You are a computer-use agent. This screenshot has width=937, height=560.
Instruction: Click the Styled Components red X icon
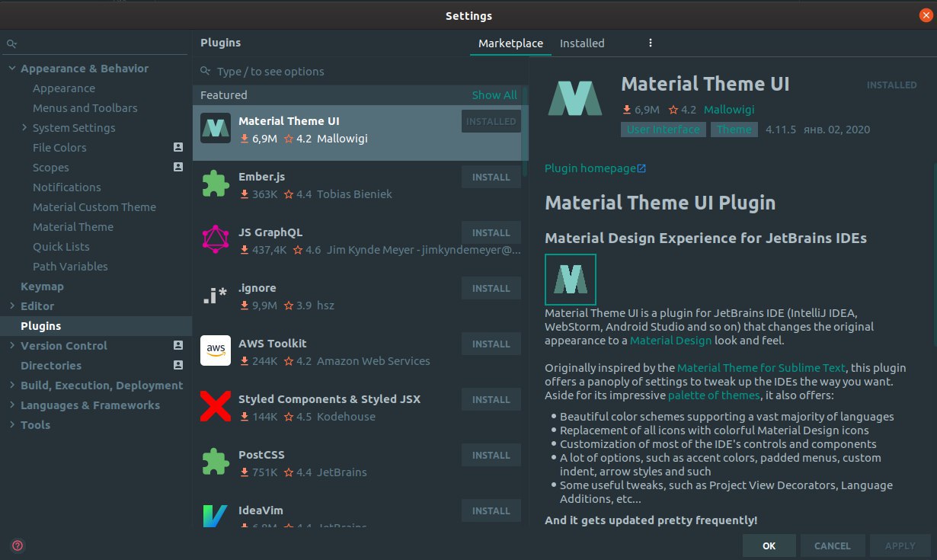pyautogui.click(x=216, y=406)
